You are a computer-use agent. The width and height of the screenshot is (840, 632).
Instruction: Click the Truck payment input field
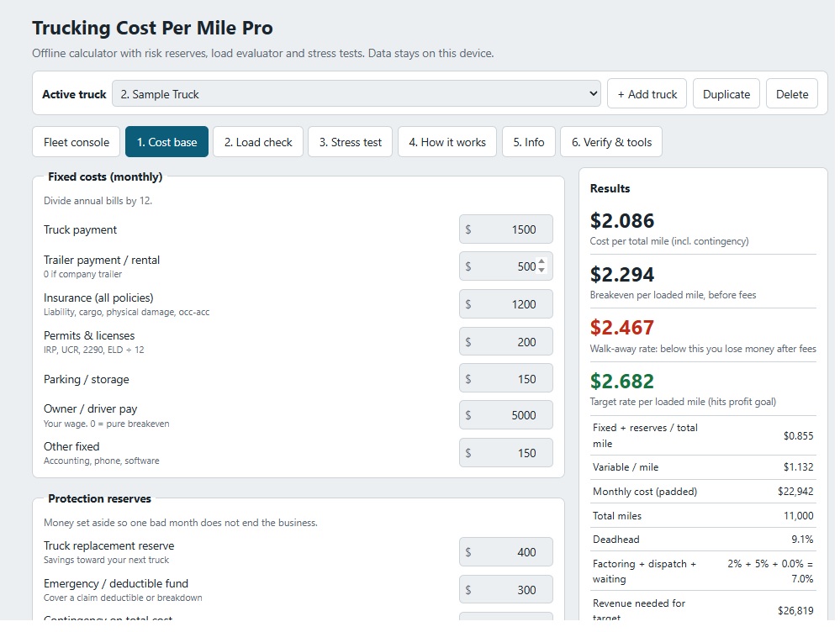click(505, 229)
